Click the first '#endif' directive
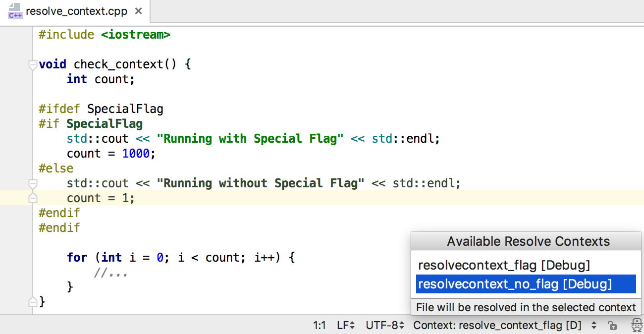 59,213
